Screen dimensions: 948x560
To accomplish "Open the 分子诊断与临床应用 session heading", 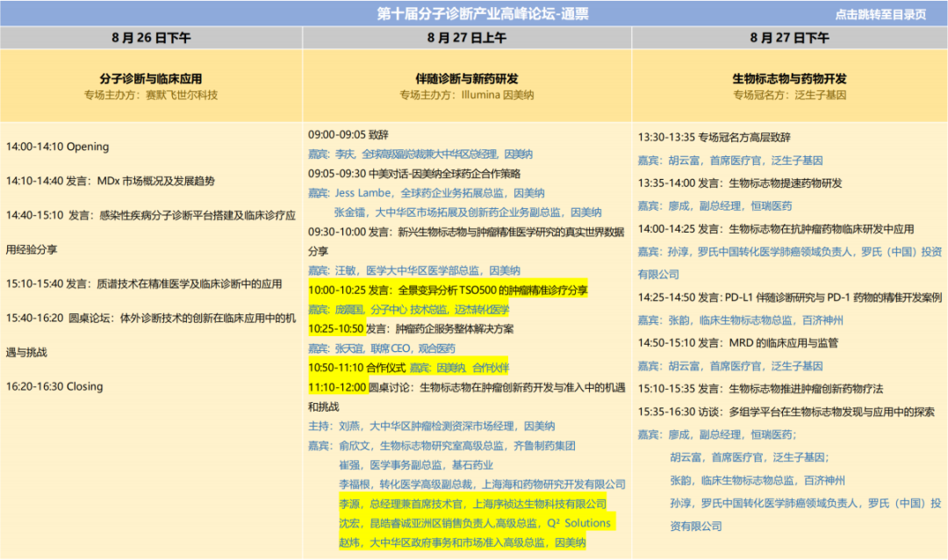I will coord(151,78).
